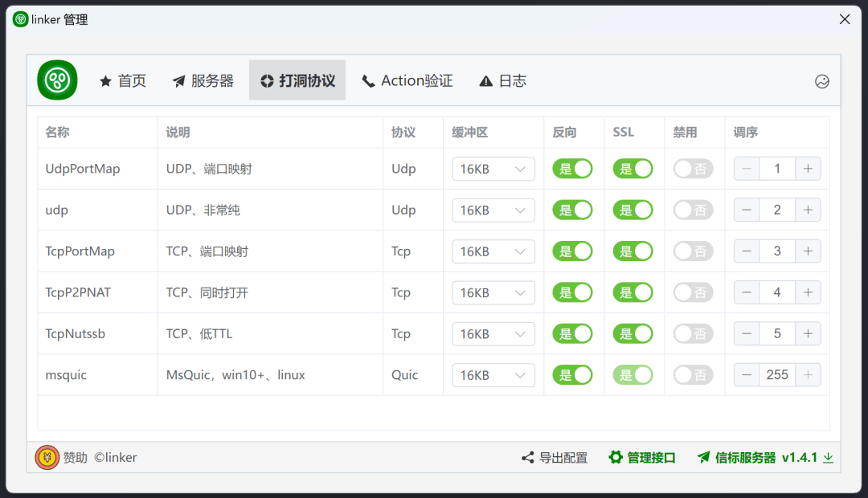Viewport: 868px width, 498px height.
Task: Click the '缓冲区' column header
Action: point(469,133)
